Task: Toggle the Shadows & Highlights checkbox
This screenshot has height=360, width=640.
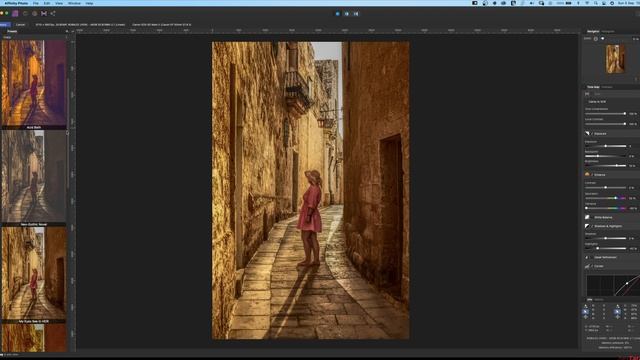Action: pyautogui.click(x=592, y=227)
